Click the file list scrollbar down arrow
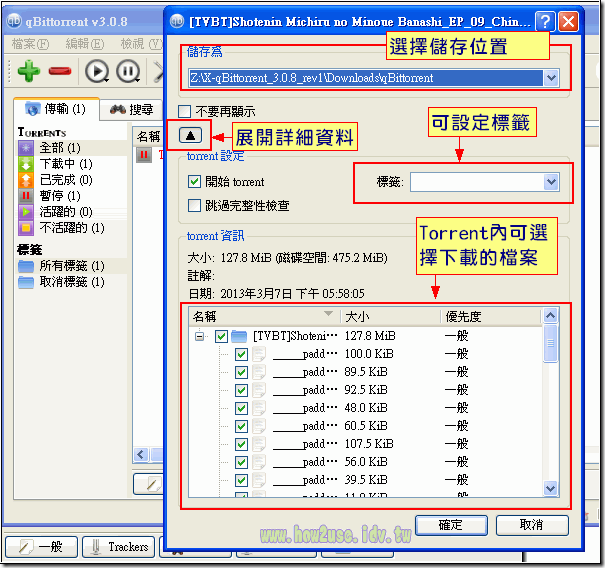The height and width of the screenshot is (568, 605). coord(551,489)
